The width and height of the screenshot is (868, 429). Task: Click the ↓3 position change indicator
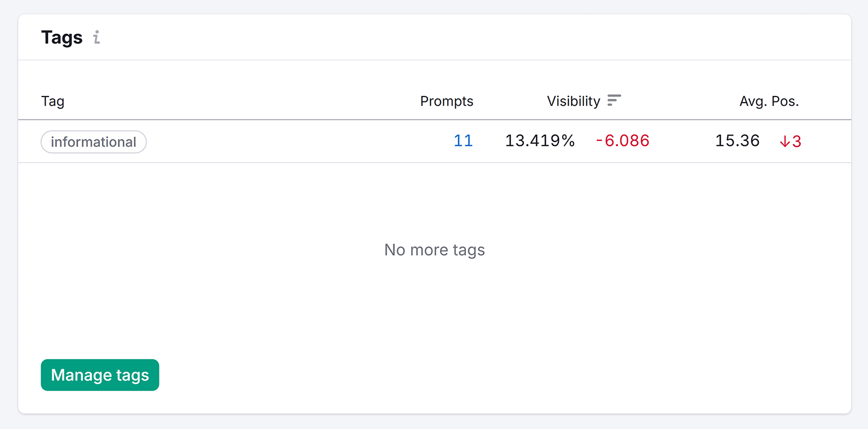coord(790,141)
